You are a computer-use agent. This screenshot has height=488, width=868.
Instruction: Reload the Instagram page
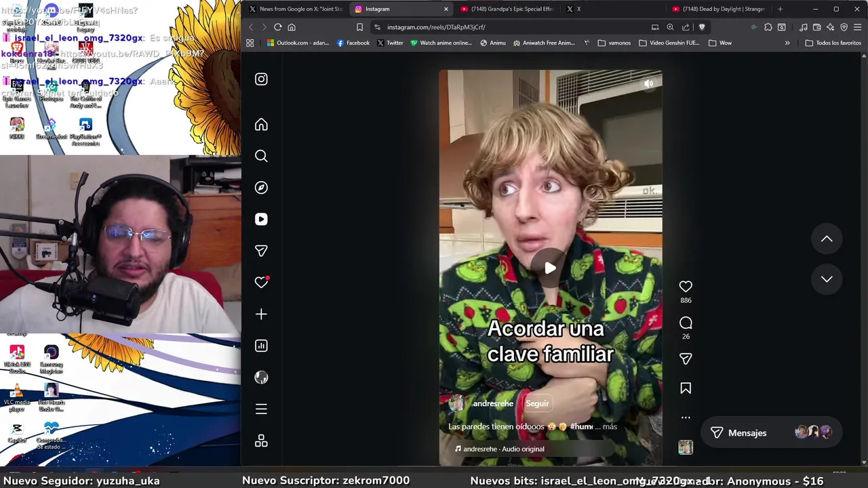click(x=277, y=27)
